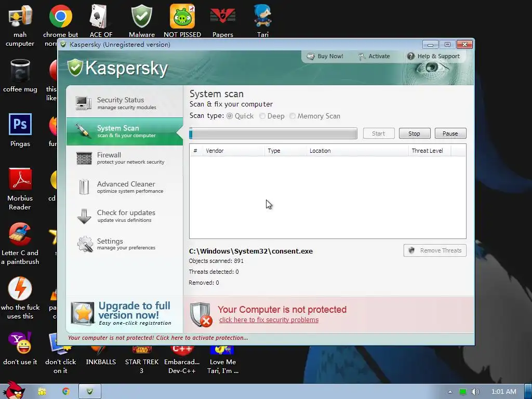This screenshot has width=532, height=399.
Task: Click the 1:01 AM taskbar clock
Action: click(x=504, y=392)
